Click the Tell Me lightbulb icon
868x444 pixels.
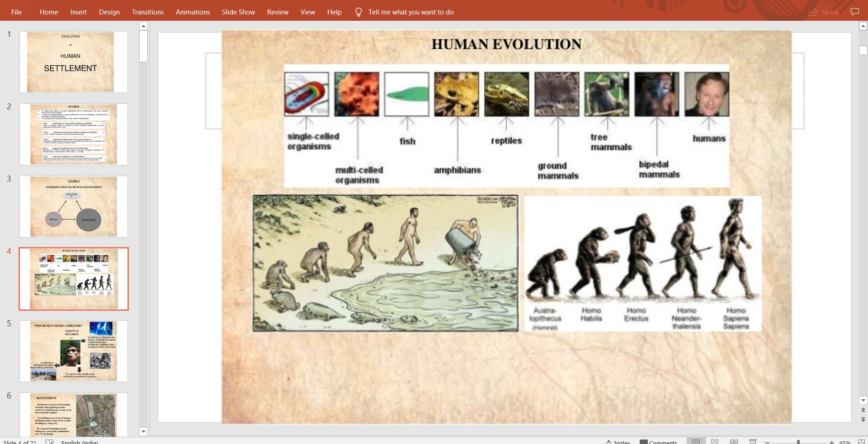(x=358, y=12)
